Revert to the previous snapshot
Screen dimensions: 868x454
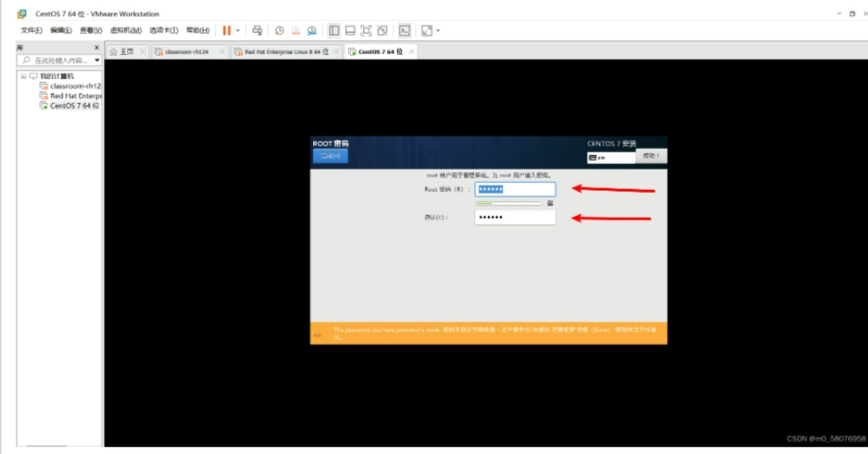[296, 31]
